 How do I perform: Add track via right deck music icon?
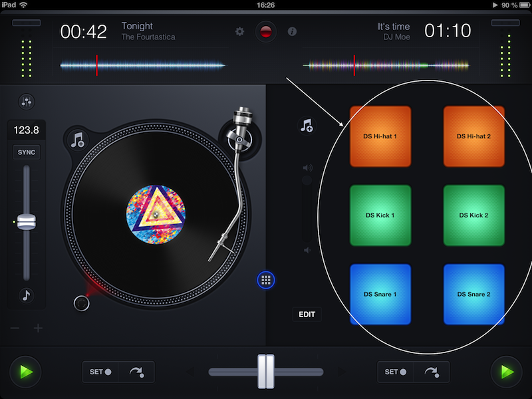(307, 126)
